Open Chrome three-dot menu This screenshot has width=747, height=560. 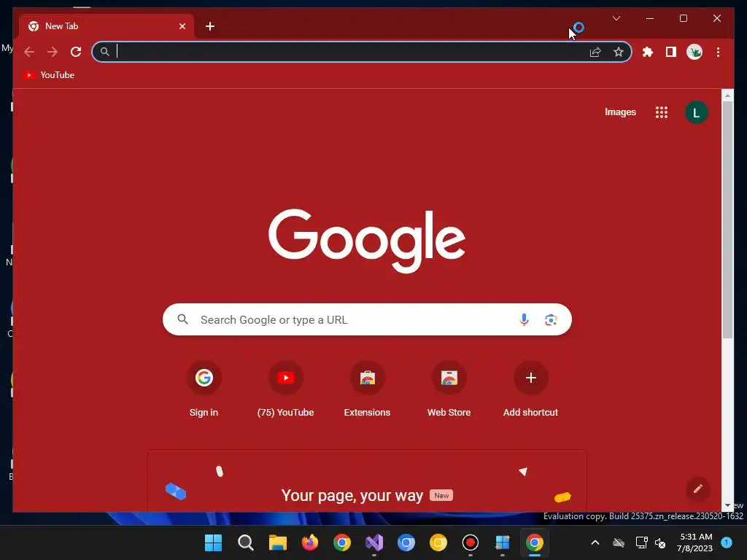(718, 52)
